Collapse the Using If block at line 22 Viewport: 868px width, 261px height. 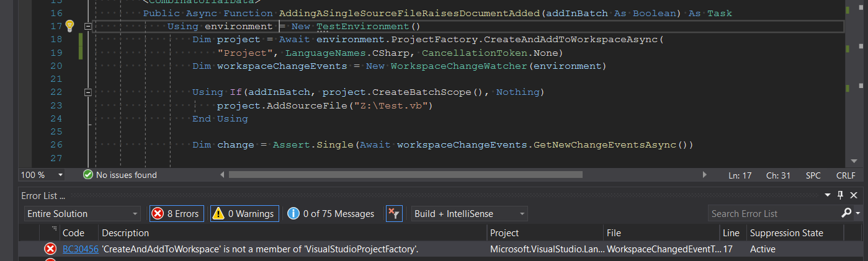coord(87,92)
